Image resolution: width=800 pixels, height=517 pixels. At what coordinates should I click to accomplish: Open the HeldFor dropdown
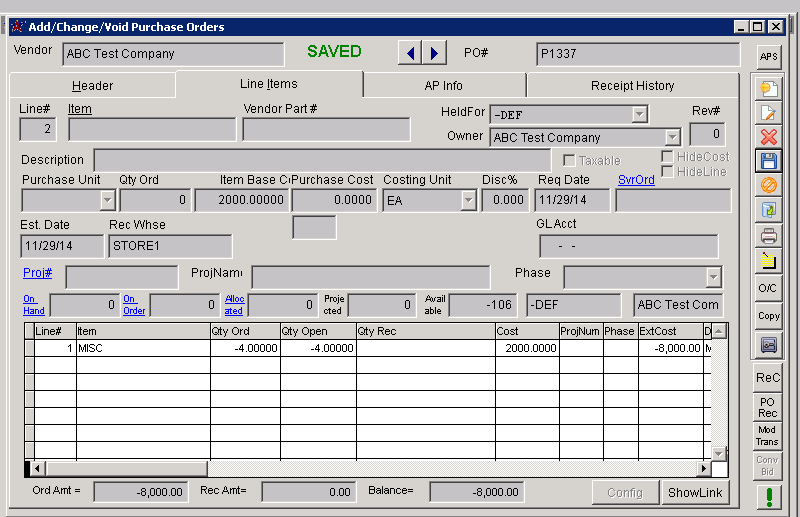point(639,114)
